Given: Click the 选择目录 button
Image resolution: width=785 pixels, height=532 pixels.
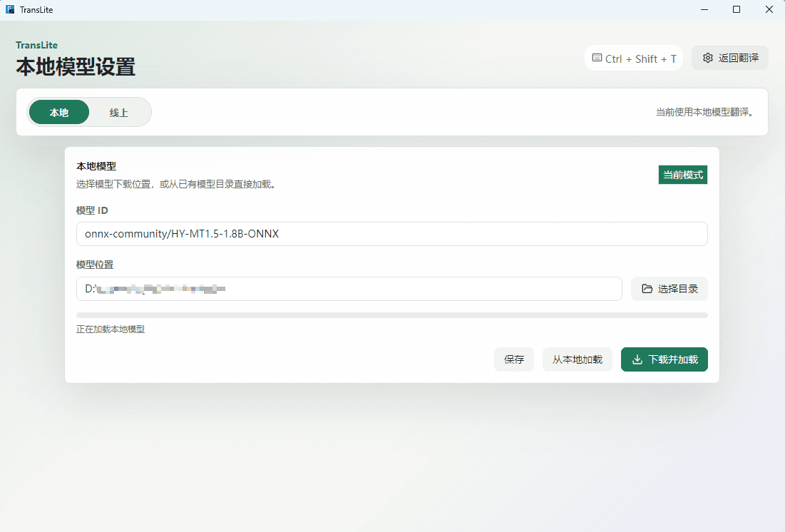Looking at the screenshot, I should click(669, 289).
